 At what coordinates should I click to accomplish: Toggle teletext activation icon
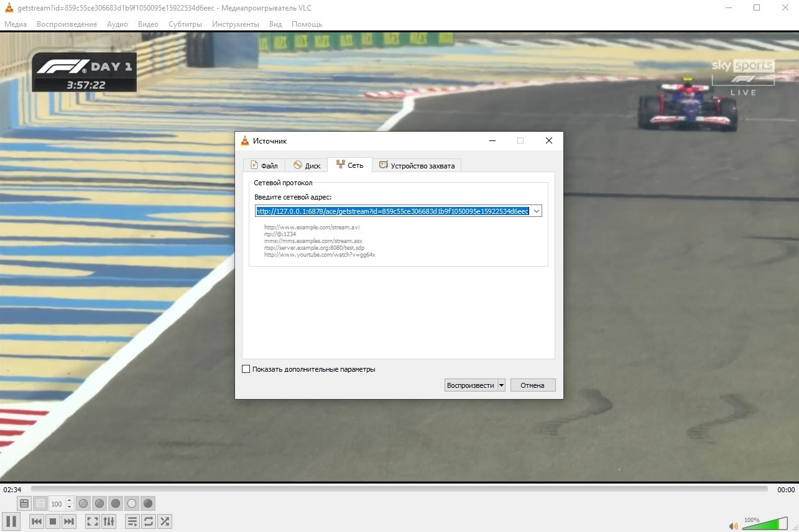[24, 503]
